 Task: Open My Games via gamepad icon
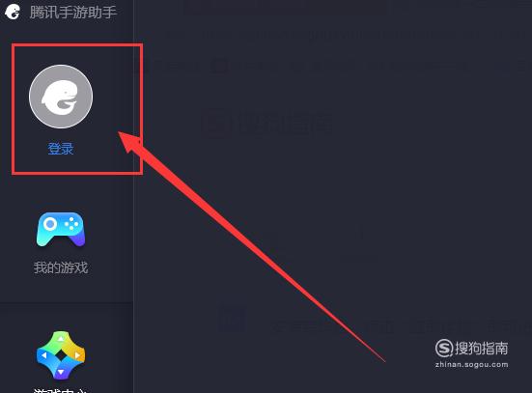(61, 230)
